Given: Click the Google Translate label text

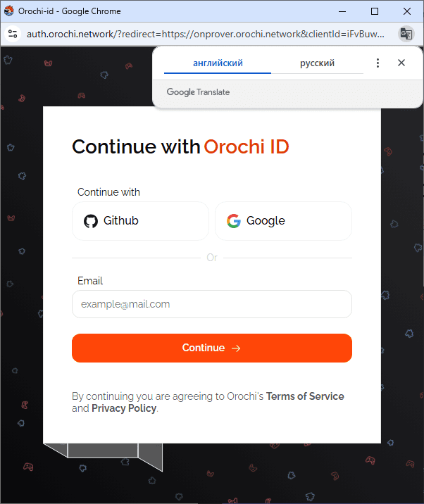Looking at the screenshot, I should (198, 92).
